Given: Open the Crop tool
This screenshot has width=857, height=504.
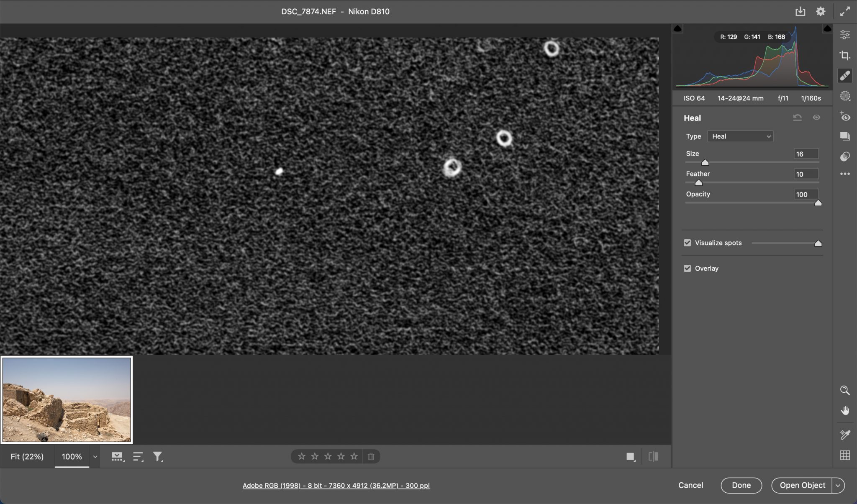Looking at the screenshot, I should point(846,55).
